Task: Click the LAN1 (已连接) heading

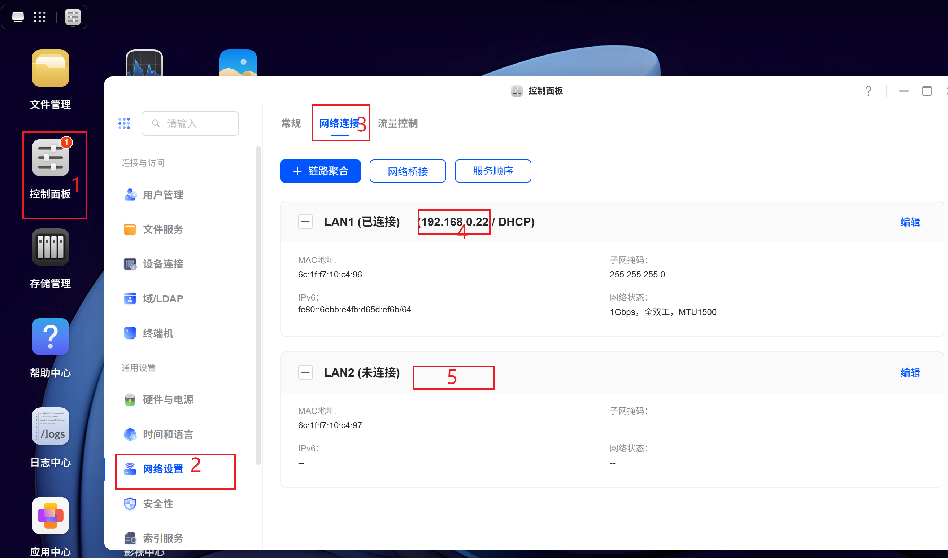Action: point(362,222)
